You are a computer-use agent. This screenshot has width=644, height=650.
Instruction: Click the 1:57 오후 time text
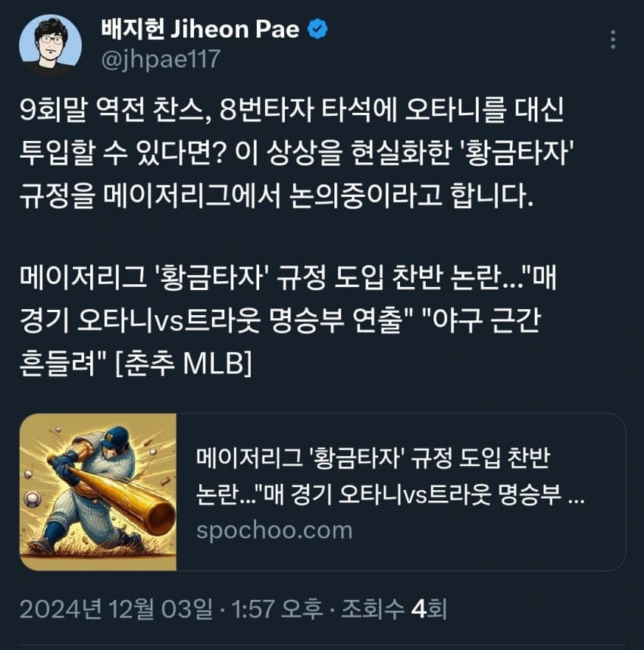[277, 609]
